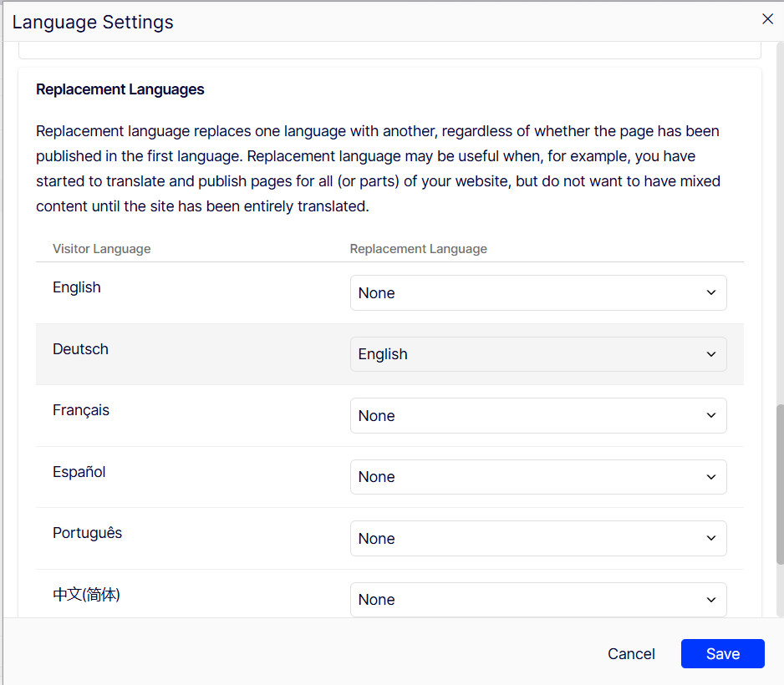Screen dimensions: 784x685
Task: Click the 中文(简体) visitor language label
Action: click(x=86, y=595)
